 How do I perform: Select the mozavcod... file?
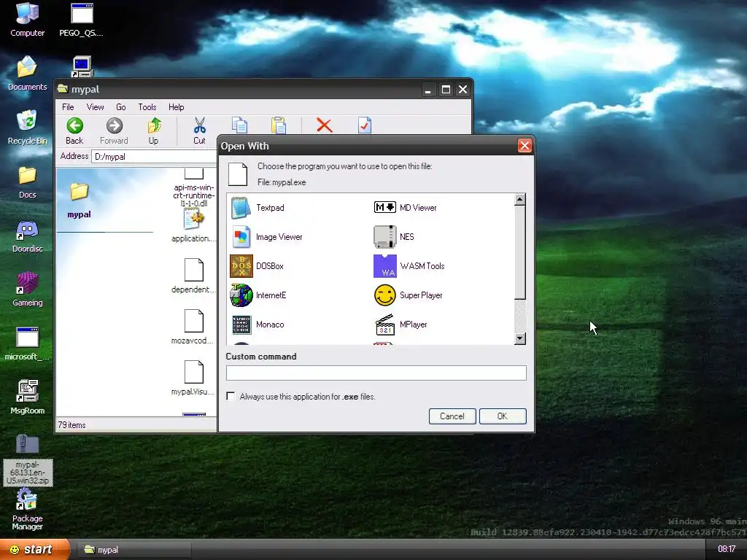(x=193, y=327)
